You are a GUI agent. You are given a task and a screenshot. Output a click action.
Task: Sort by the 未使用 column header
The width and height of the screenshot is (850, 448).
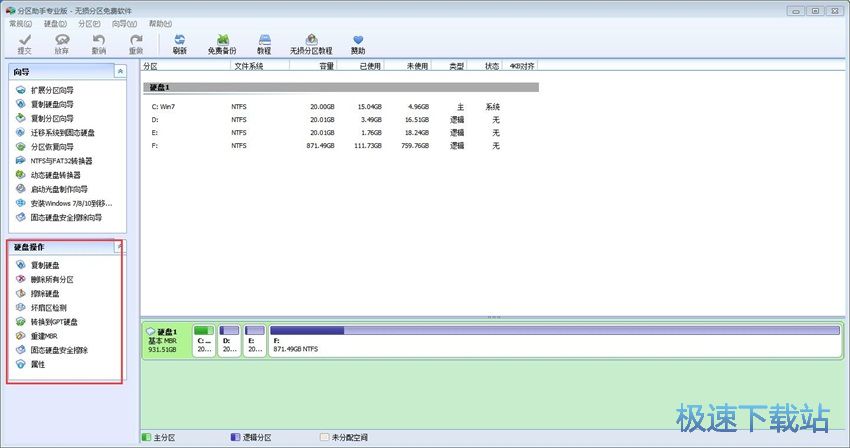(x=408, y=66)
